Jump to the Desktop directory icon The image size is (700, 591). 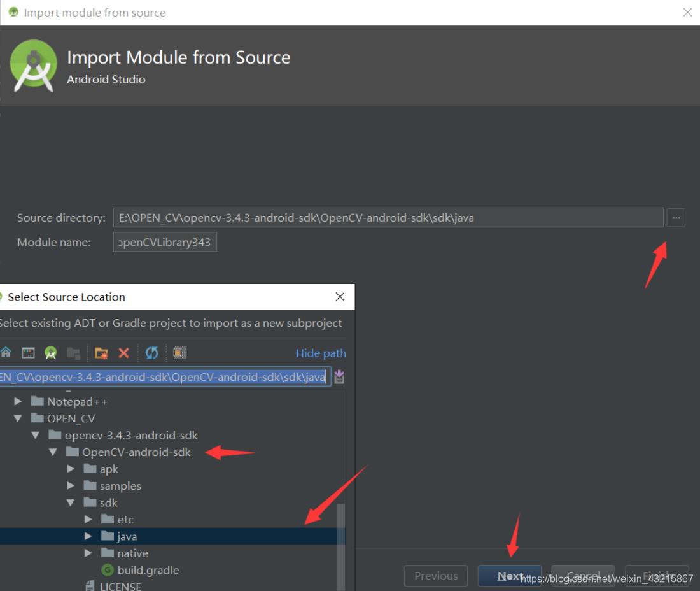click(28, 353)
